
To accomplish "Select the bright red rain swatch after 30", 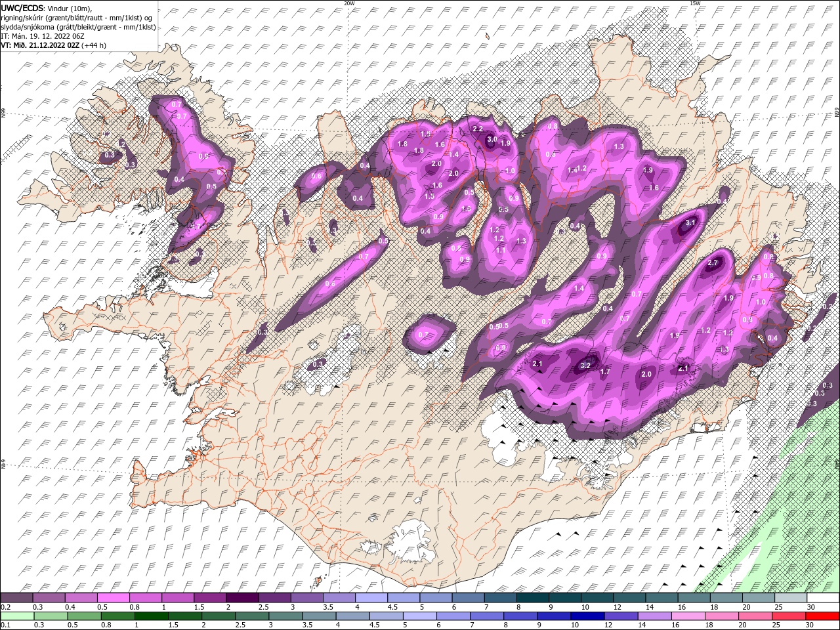I will (x=823, y=616).
